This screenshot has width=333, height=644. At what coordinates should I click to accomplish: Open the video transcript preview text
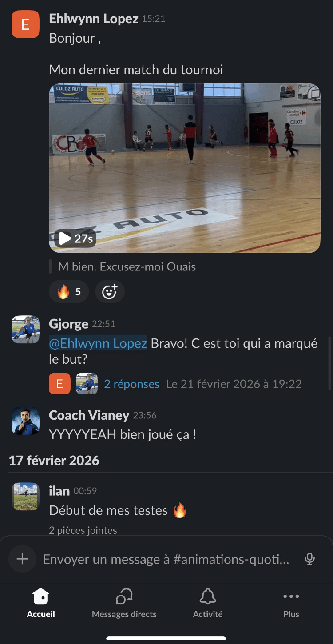point(127,267)
